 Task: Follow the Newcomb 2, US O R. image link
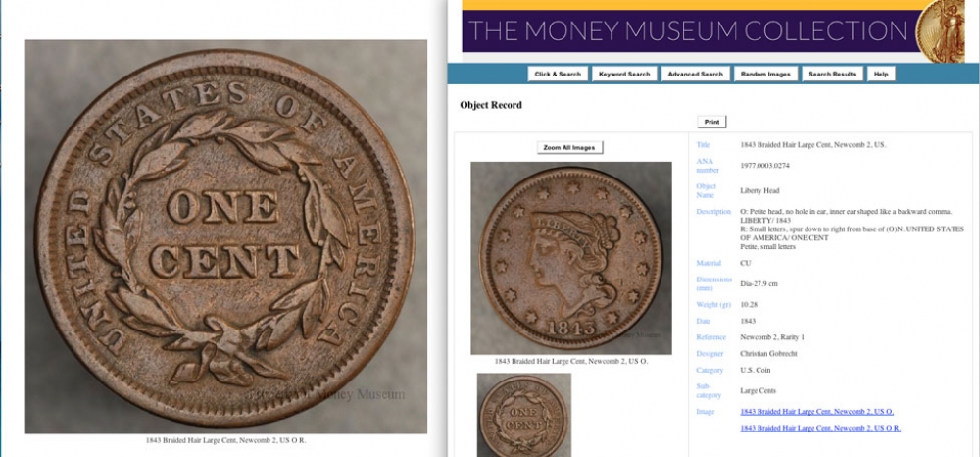(820, 428)
